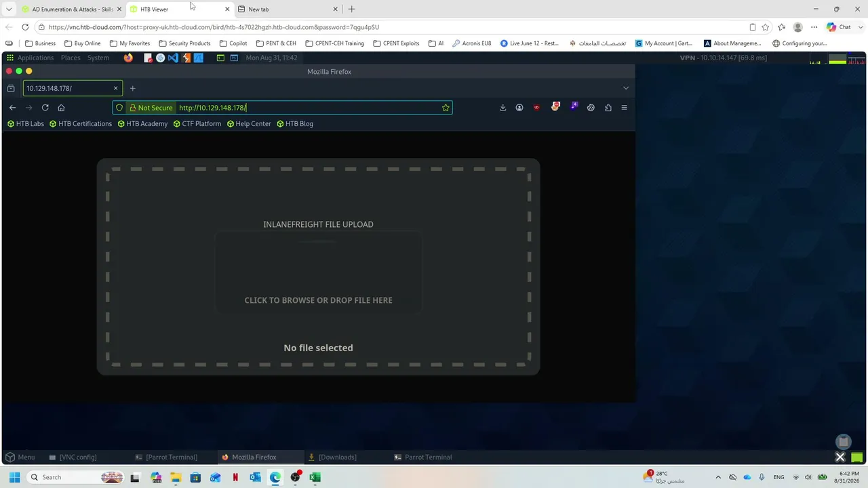
Task: Open the Places menu
Action: click(x=71, y=58)
